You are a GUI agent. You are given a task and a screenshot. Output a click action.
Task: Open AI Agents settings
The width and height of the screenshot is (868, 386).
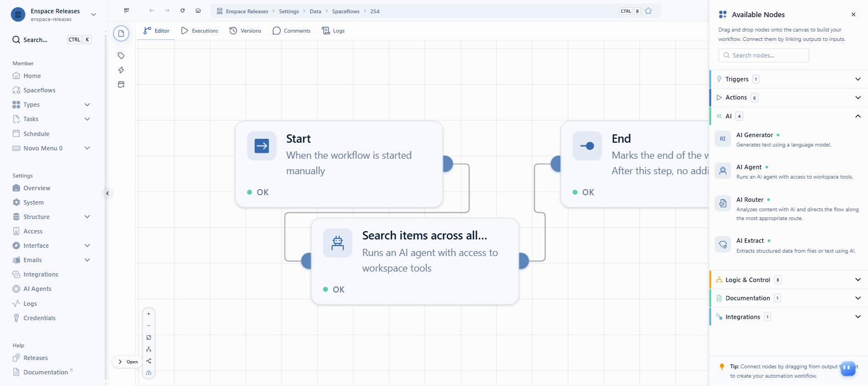pyautogui.click(x=37, y=289)
